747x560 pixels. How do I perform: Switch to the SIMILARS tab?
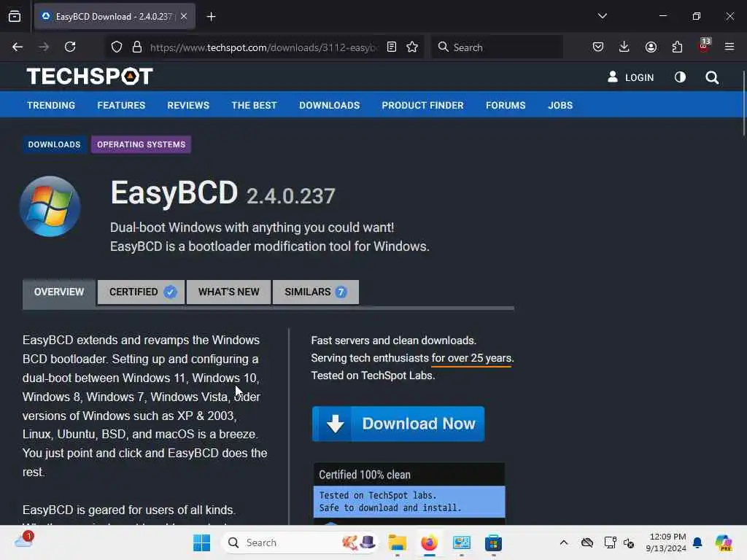coord(316,292)
